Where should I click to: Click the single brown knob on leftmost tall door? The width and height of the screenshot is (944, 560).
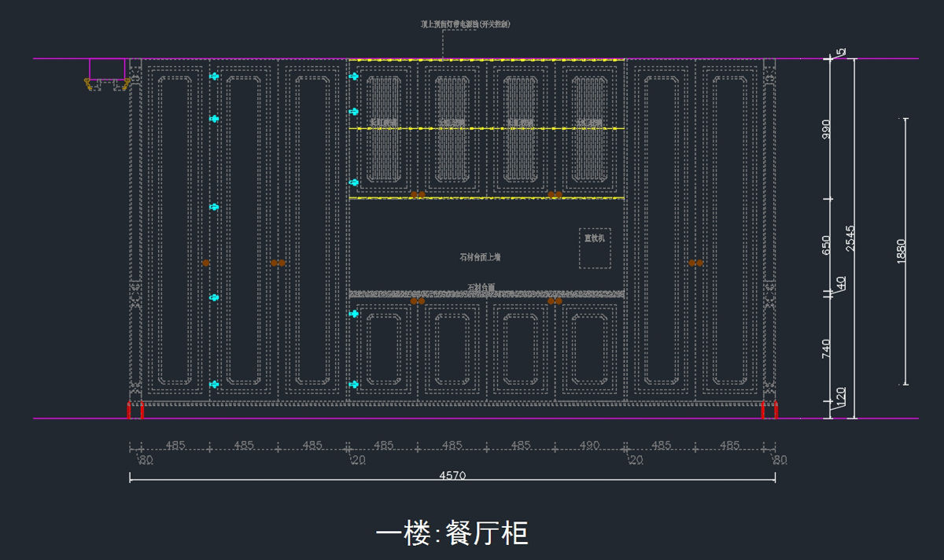[206, 263]
